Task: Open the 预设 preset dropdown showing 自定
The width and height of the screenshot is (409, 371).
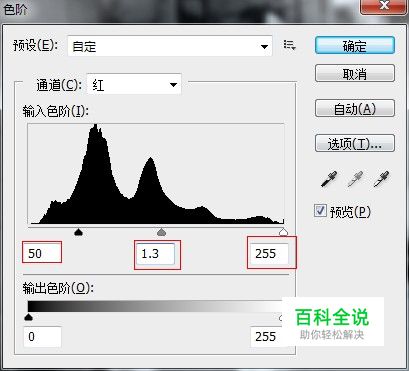Action: 170,46
